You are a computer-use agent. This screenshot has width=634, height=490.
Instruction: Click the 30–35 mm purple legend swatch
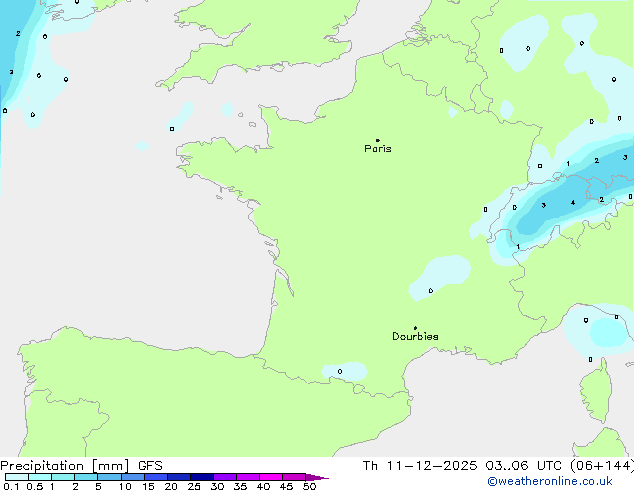pos(224,477)
